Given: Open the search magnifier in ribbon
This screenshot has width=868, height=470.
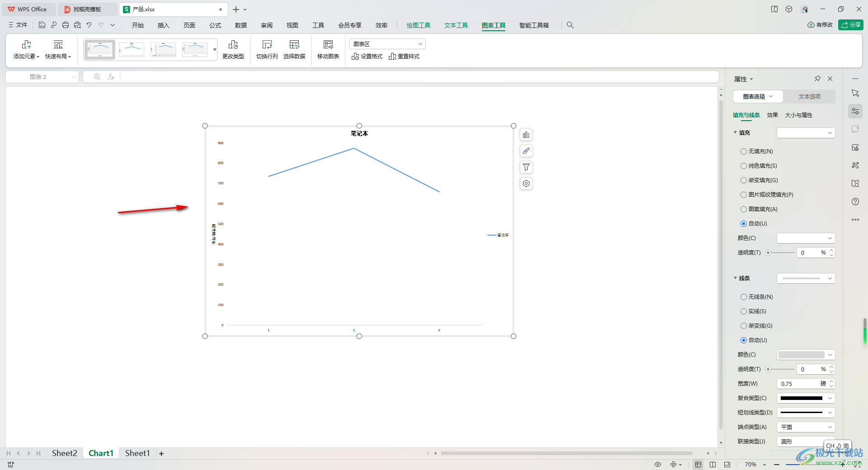Looking at the screenshot, I should [x=570, y=25].
